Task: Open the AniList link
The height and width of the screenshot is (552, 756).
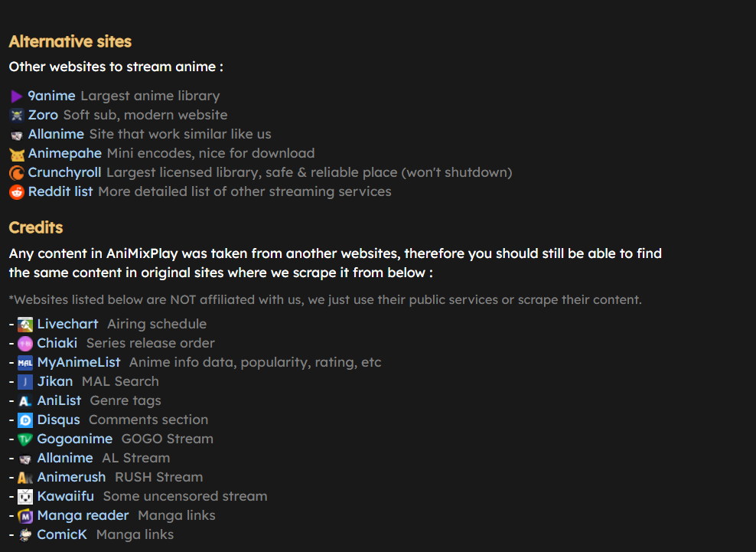Action: pyautogui.click(x=60, y=400)
